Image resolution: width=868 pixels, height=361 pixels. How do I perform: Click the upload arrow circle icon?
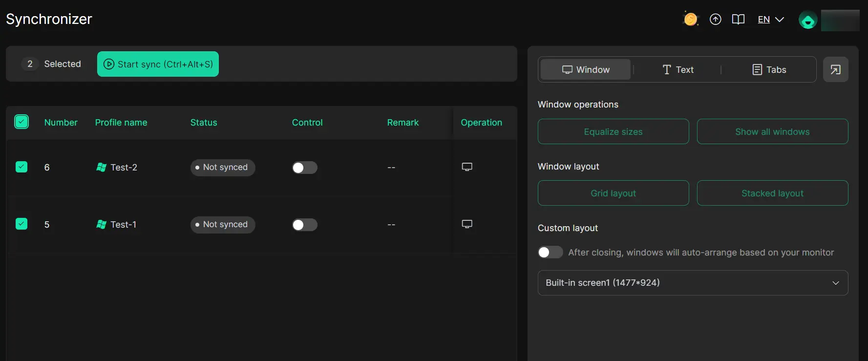(715, 20)
